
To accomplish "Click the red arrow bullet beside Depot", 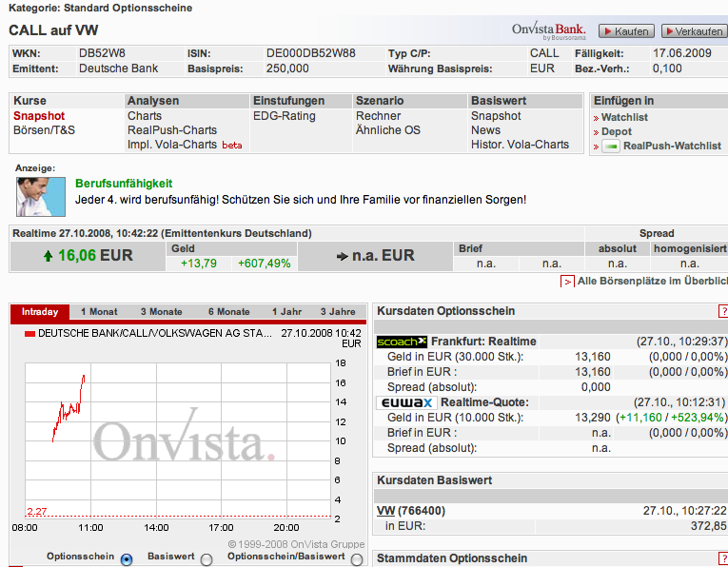I will pos(596,132).
